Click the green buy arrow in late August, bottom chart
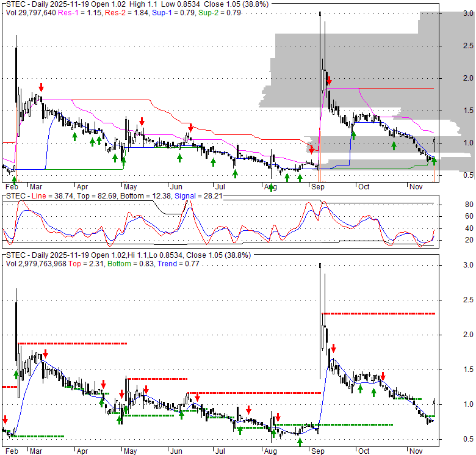The width and height of the screenshot is (476, 455). pos(300,442)
